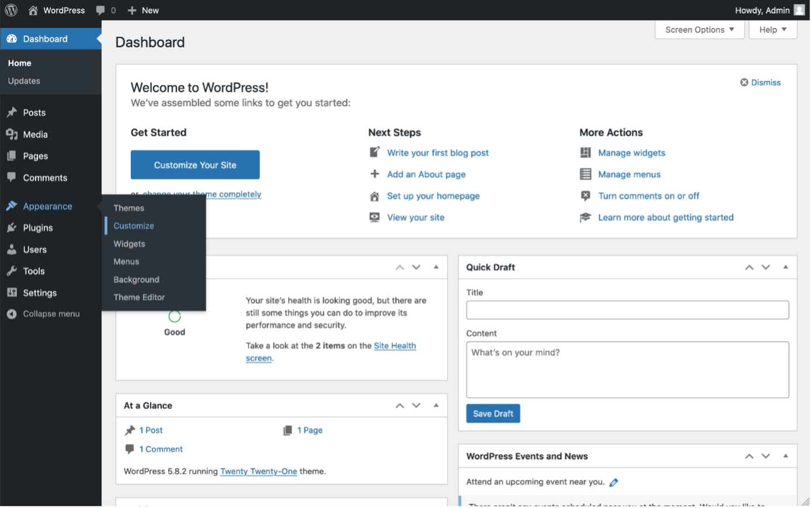Open the Site Health screen link

(395, 346)
